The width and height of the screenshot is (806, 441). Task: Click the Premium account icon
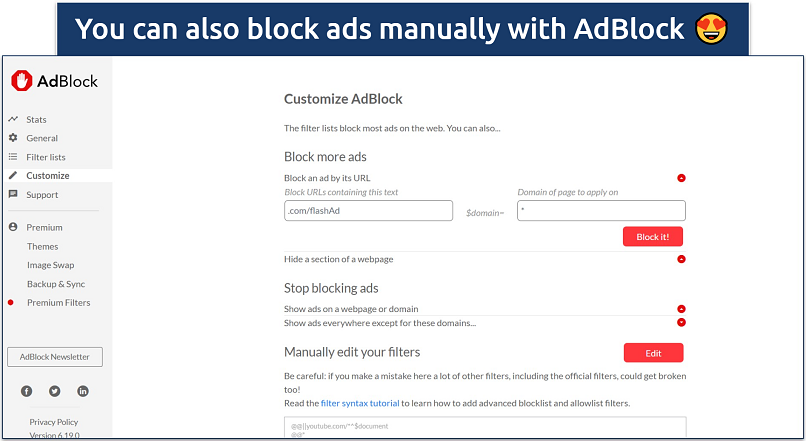[13, 227]
